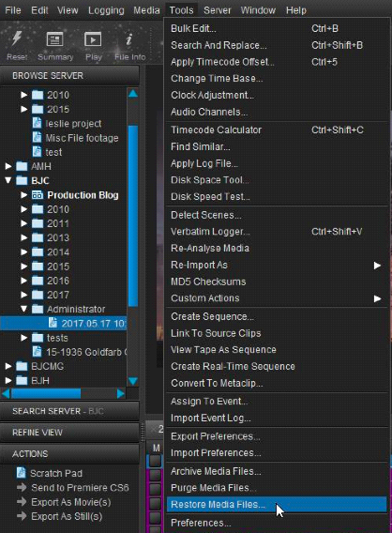Open the Re-Import As submenu arrow

point(377,266)
